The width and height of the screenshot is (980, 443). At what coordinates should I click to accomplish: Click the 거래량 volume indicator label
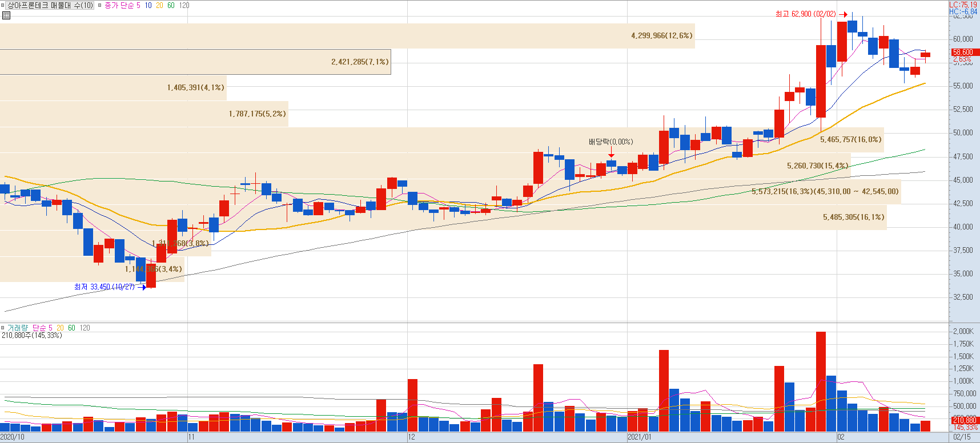click(x=17, y=328)
